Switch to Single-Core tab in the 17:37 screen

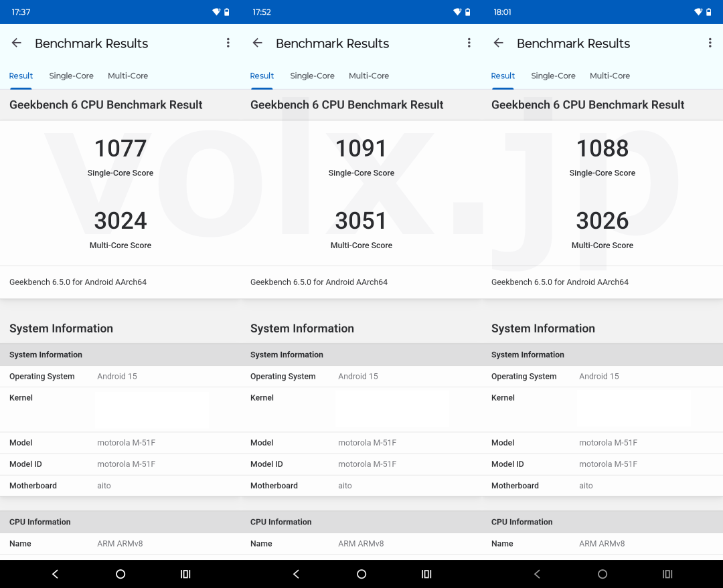tap(71, 76)
